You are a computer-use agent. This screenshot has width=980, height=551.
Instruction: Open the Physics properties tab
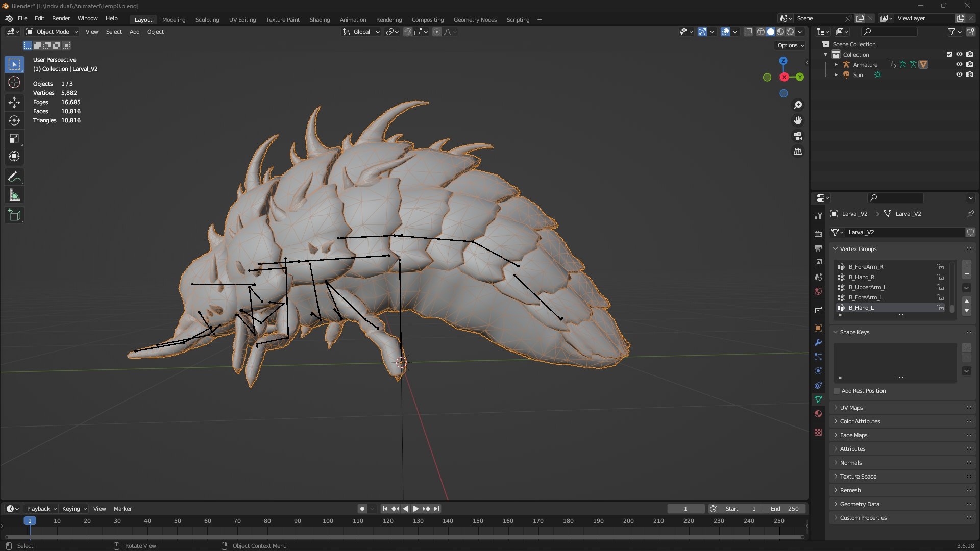(818, 371)
